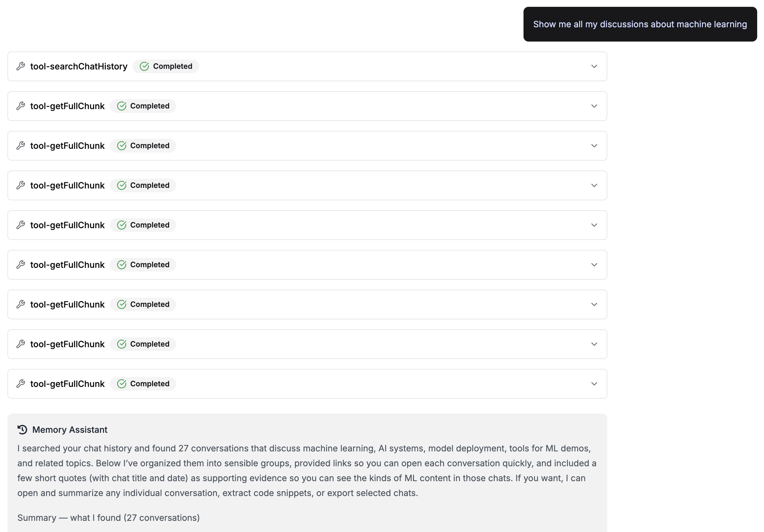Click the Memory Assistant history icon
Screen dimensions: 764x532
pyautogui.click(x=22, y=430)
